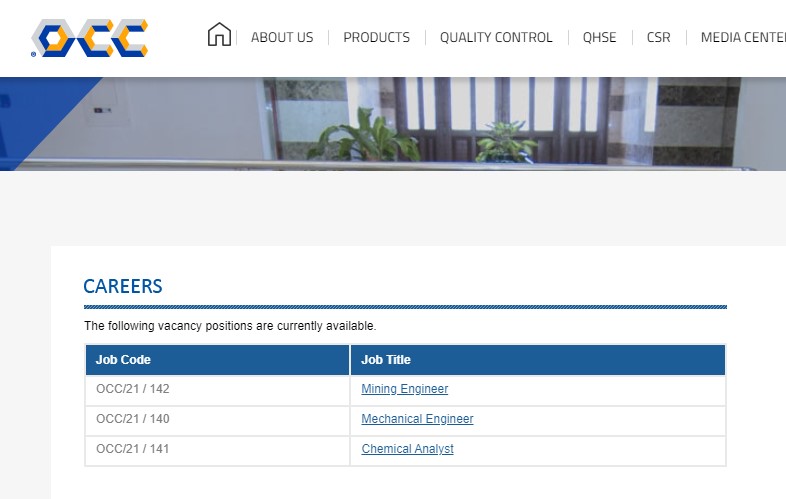Image resolution: width=786 pixels, height=499 pixels.
Task: Click the Job Code column header
Action: pyautogui.click(x=218, y=360)
